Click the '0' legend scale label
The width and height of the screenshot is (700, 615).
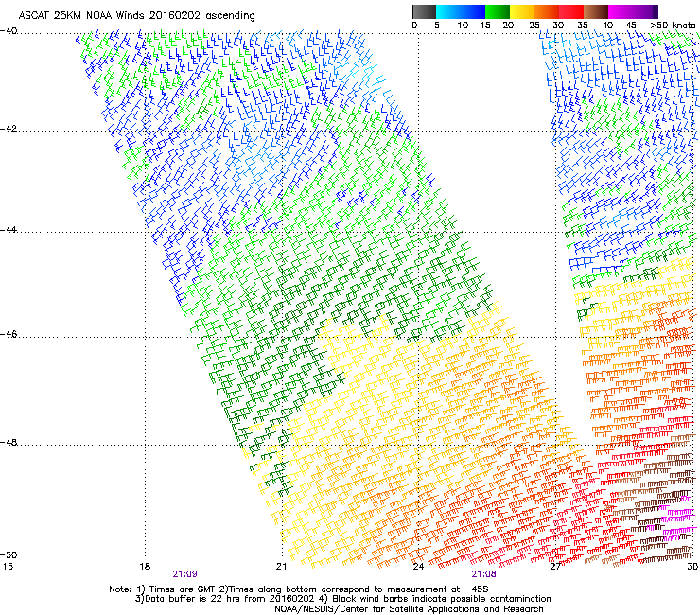[x=414, y=26]
